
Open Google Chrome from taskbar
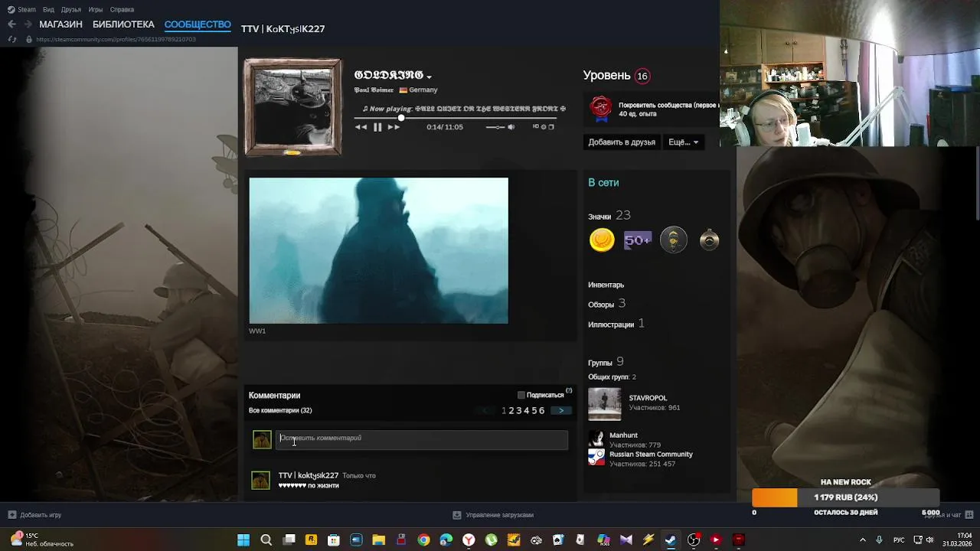[423, 540]
